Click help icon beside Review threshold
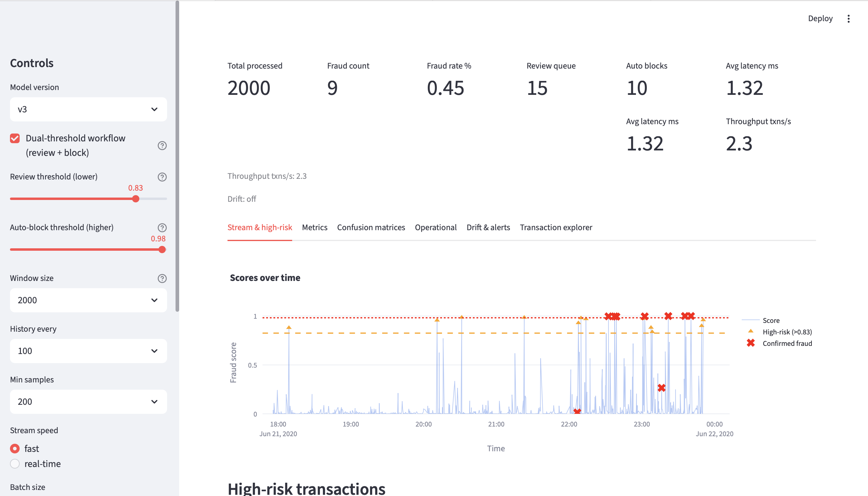Image resolution: width=868 pixels, height=496 pixels. [x=162, y=177]
